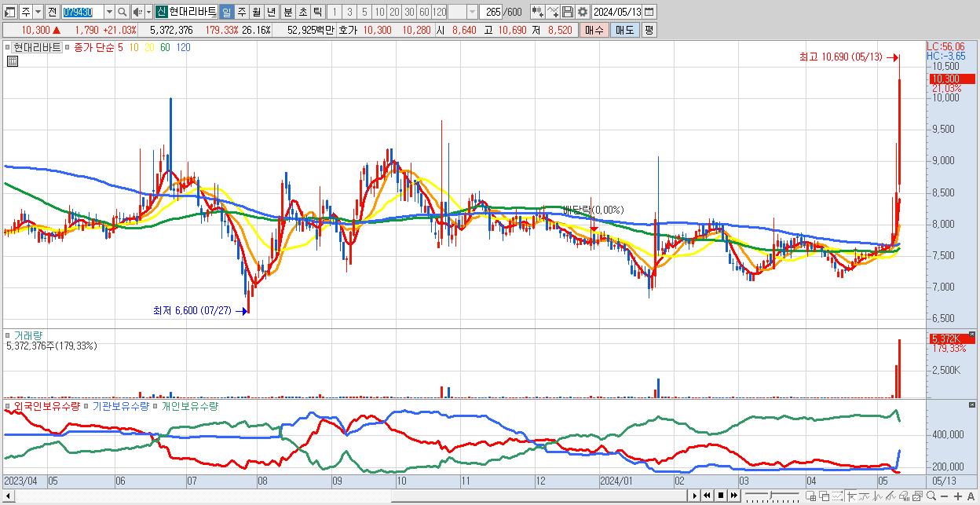Screen dimensions: 980x505
Task: Open dropdown arrow next to speaker icon
Action: point(148,12)
